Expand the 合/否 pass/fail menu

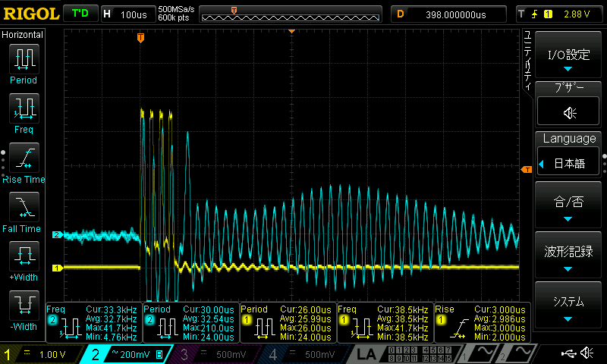pyautogui.click(x=569, y=208)
